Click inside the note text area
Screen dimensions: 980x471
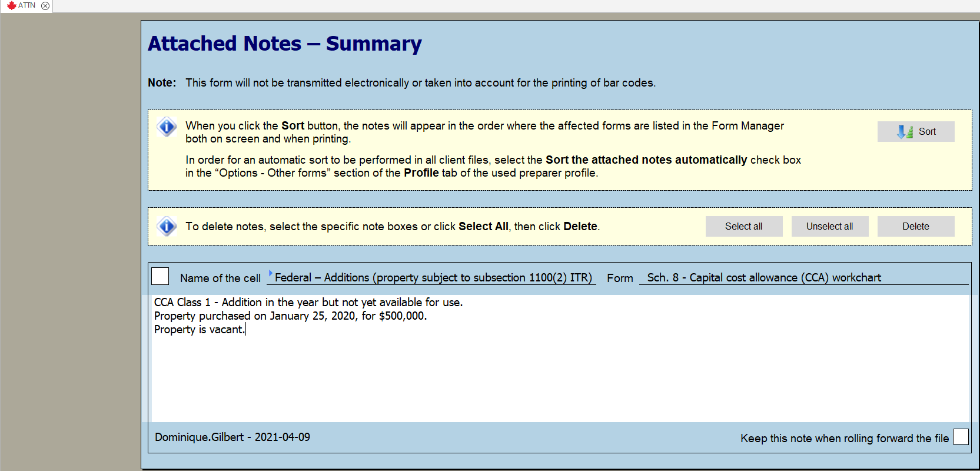[560, 358]
